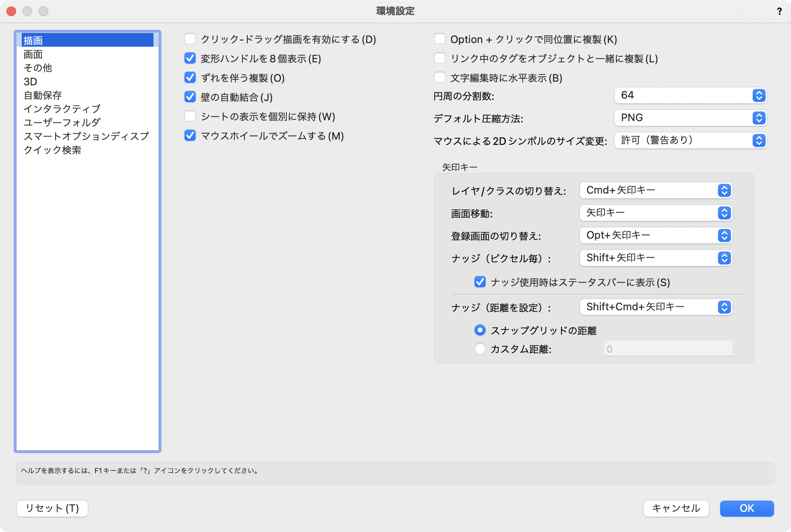Viewport: 791px width, 532px height.
Task: Open 円周の分割数 dropdown showing 64
Action: coord(690,95)
